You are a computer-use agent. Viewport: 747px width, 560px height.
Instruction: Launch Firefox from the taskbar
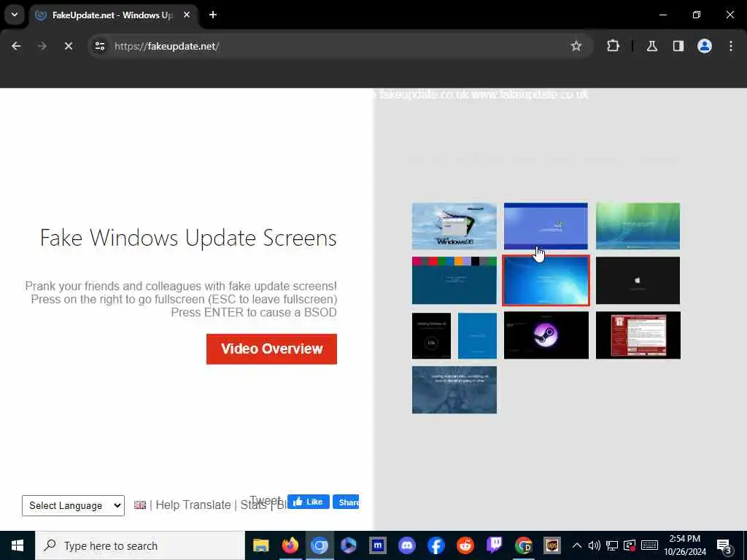pyautogui.click(x=290, y=545)
